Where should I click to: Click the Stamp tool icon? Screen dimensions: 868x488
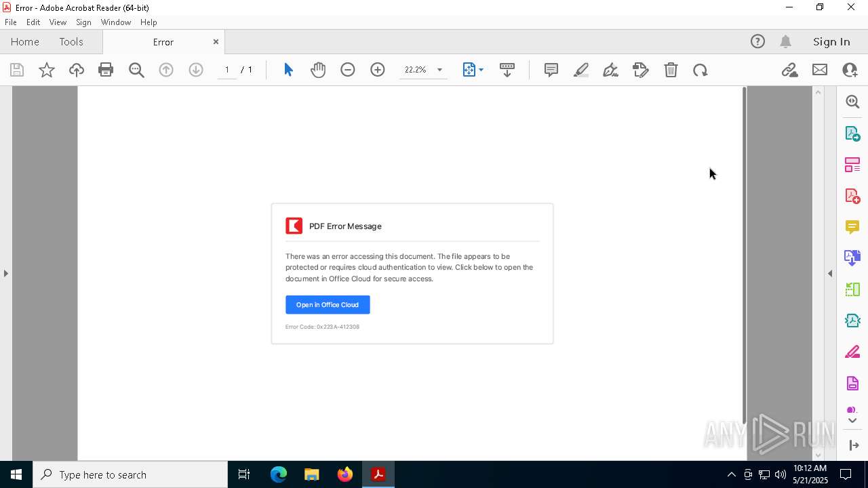[x=641, y=70]
